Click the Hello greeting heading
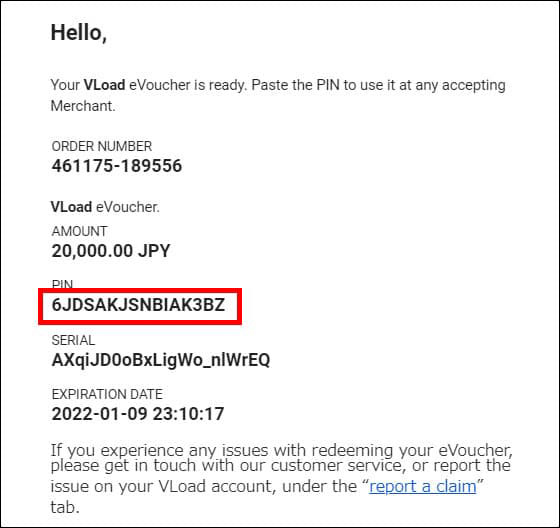The width and height of the screenshot is (560, 528). tap(79, 33)
